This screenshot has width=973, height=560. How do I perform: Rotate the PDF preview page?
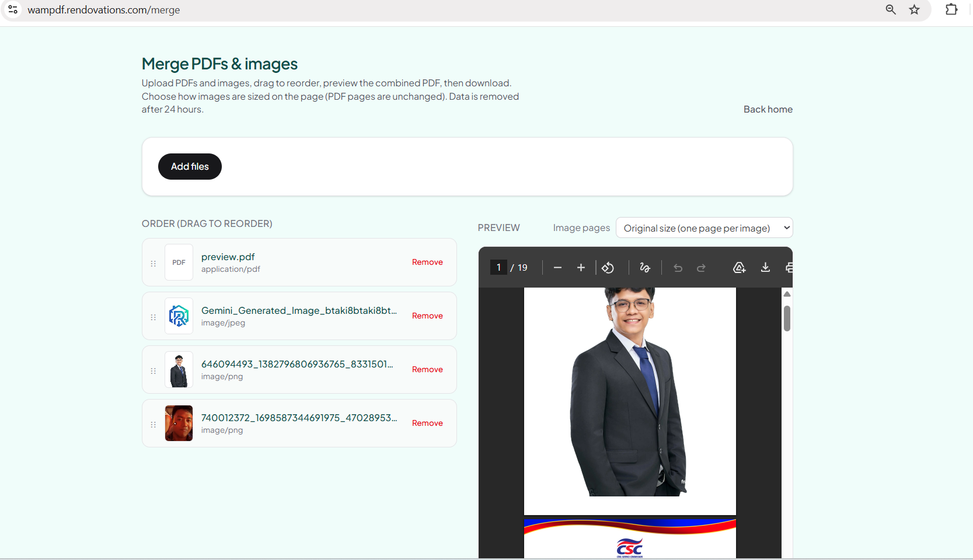(608, 268)
